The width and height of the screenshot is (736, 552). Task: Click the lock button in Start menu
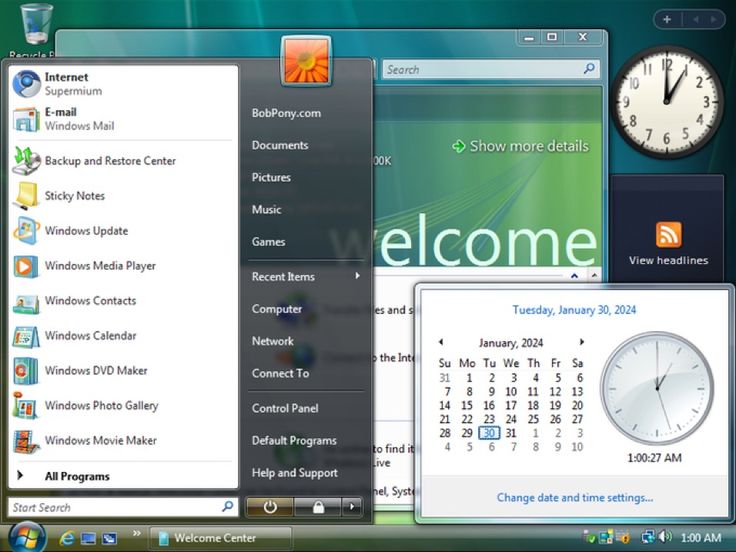coord(318,507)
